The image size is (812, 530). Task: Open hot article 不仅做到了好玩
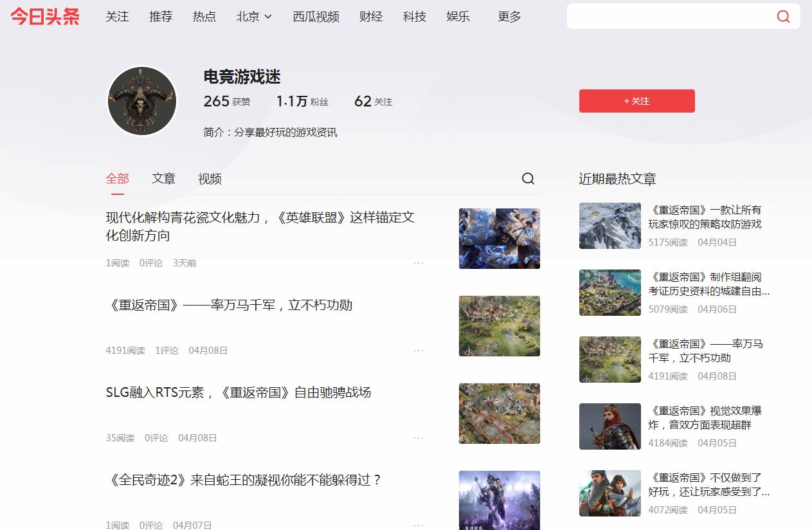(709, 484)
